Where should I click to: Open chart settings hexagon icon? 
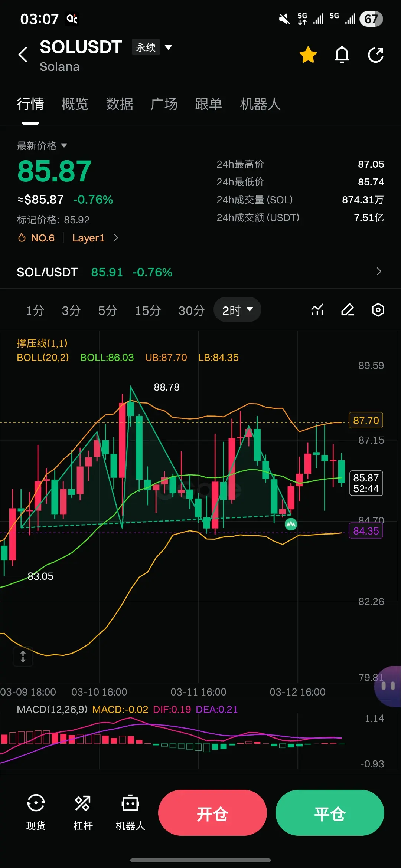[x=378, y=310]
